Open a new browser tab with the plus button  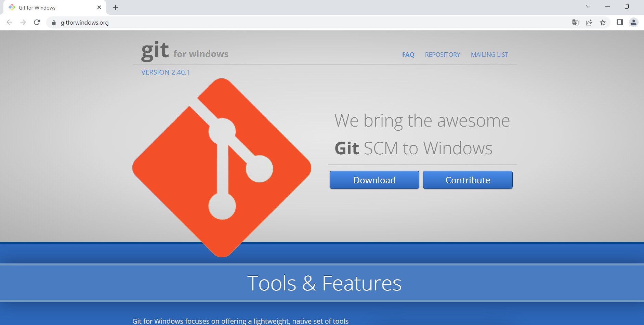[115, 7]
